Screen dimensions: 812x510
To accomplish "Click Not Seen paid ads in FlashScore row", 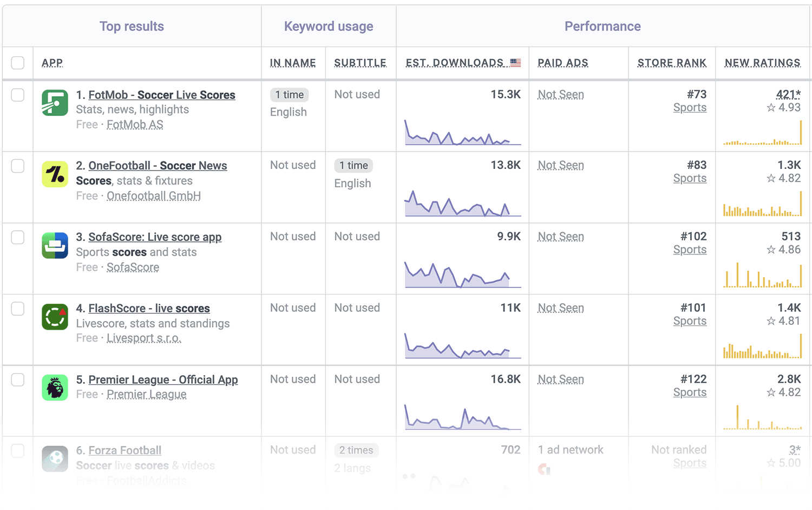I will coord(561,308).
